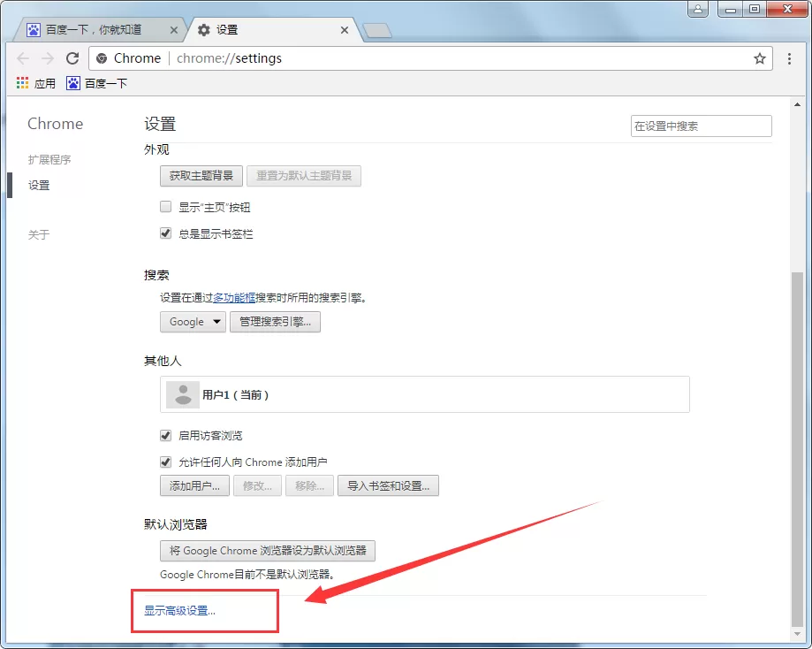812x649 pixels.
Task: Click the 获取主题背景 button
Action: (x=201, y=176)
